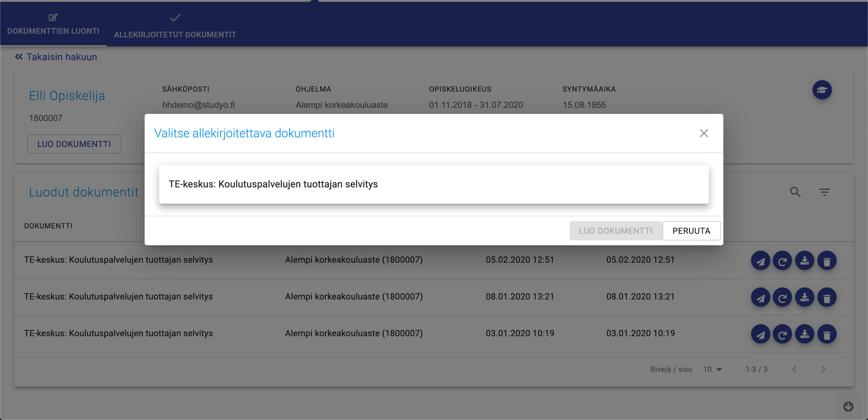Delete the 03.01.2020 document

tap(827, 334)
